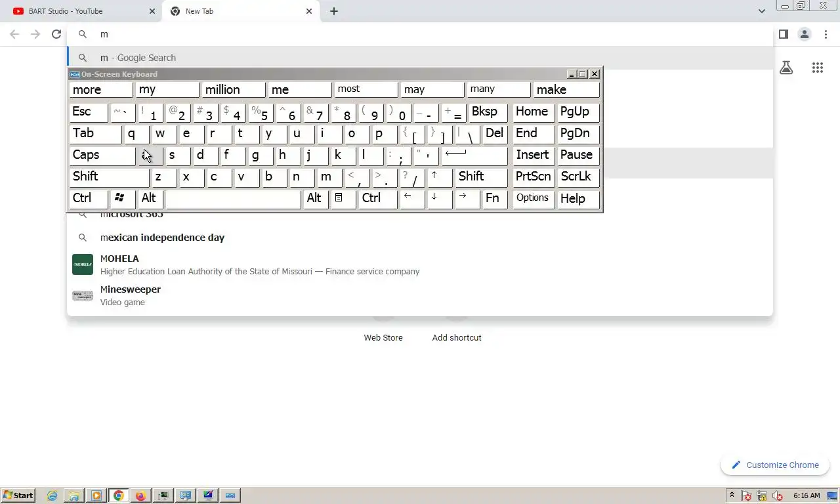The width and height of the screenshot is (840, 504).
Task: Open the media player taskbar icon
Action: (96, 495)
